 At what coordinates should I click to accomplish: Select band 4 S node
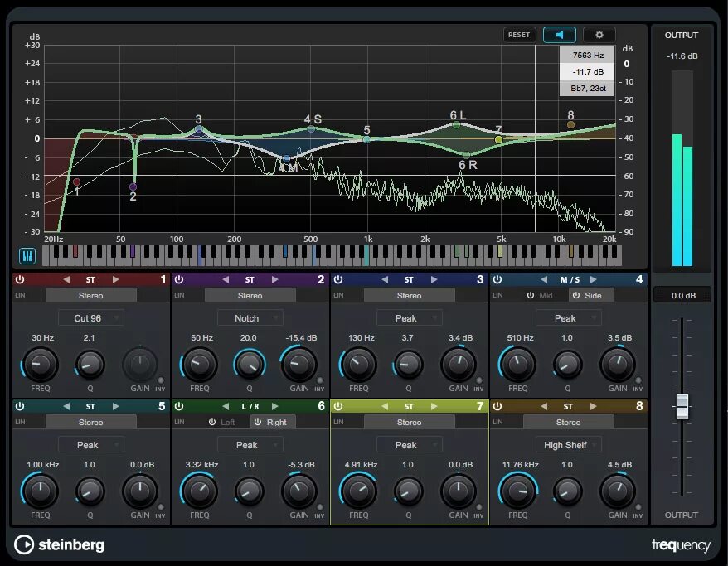[x=312, y=129]
